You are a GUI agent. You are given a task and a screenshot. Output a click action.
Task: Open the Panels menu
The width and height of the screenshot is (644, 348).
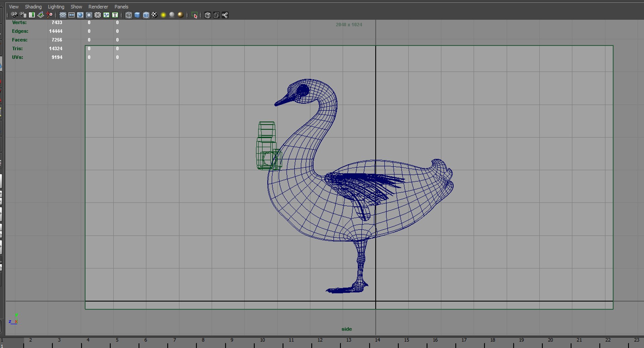[x=121, y=7]
